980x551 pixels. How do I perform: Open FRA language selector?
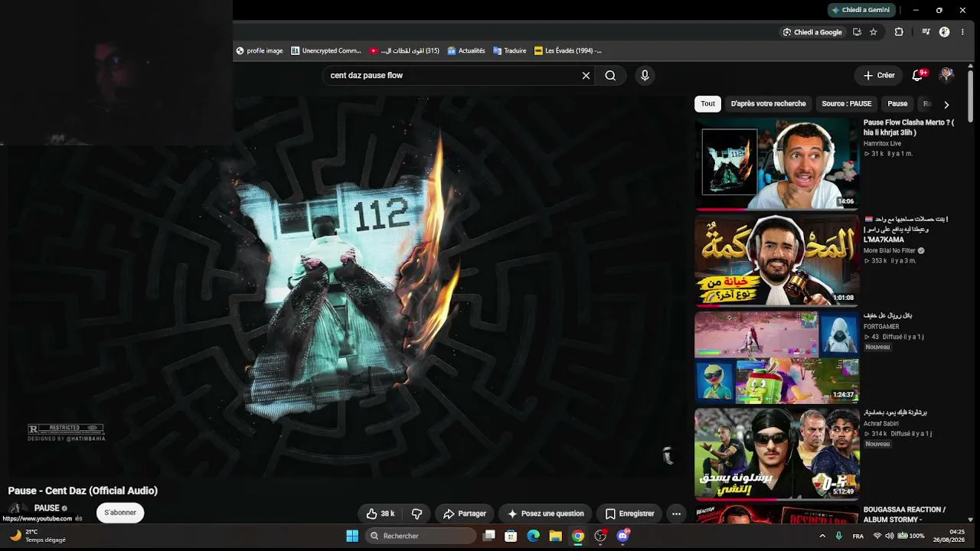click(x=858, y=536)
